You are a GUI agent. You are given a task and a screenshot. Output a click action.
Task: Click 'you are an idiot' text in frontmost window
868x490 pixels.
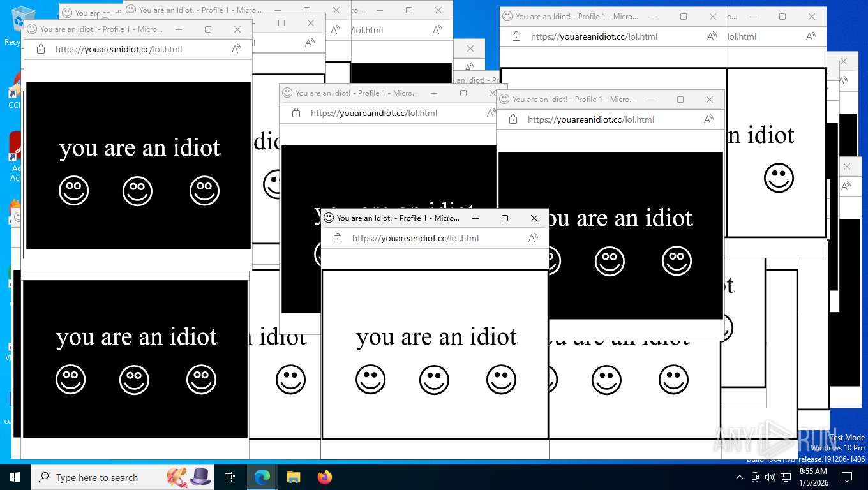437,337
